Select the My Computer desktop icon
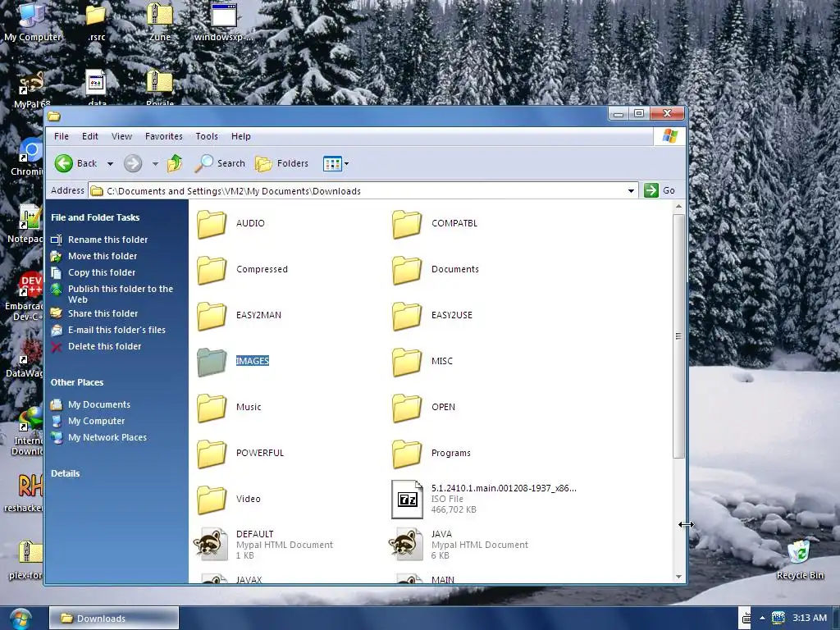 (x=33, y=21)
